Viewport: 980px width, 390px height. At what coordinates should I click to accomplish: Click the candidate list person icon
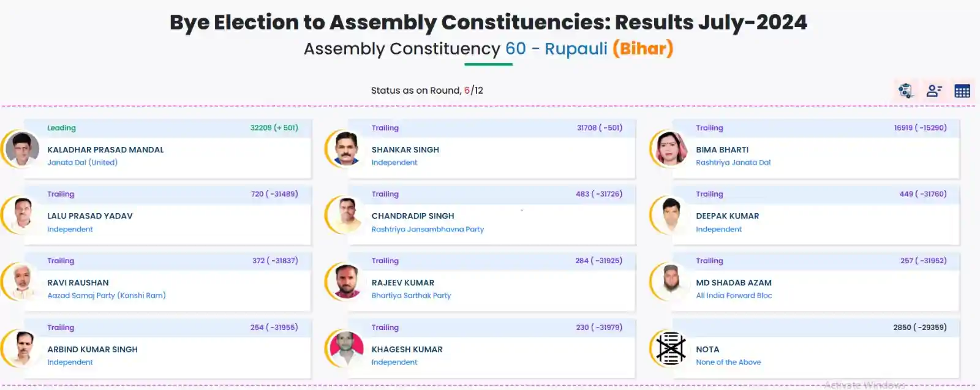click(934, 91)
